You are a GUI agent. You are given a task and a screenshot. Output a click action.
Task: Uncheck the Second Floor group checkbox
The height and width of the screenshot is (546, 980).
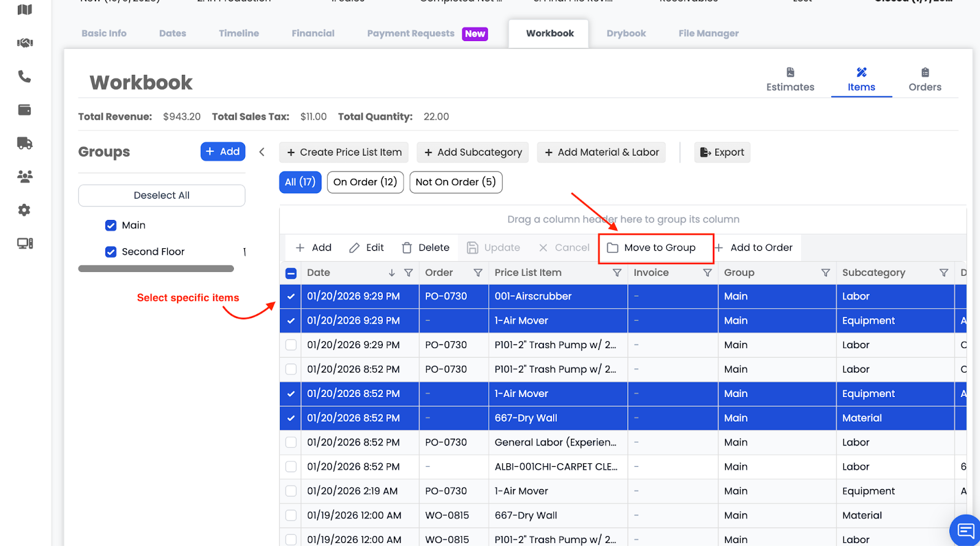pyautogui.click(x=111, y=252)
